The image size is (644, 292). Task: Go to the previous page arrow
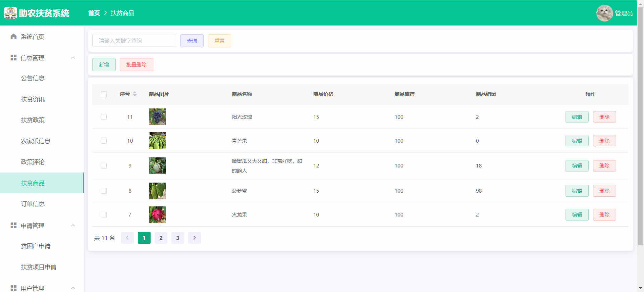click(x=127, y=238)
